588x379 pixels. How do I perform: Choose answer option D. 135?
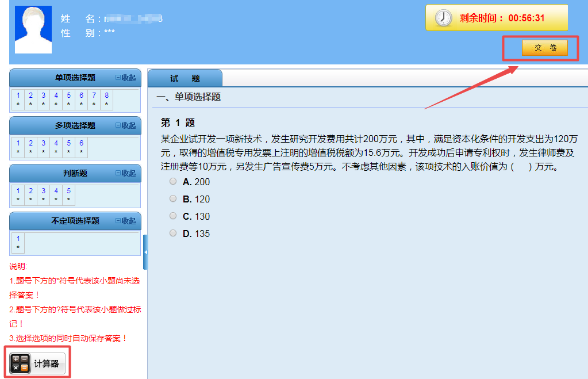(x=172, y=233)
